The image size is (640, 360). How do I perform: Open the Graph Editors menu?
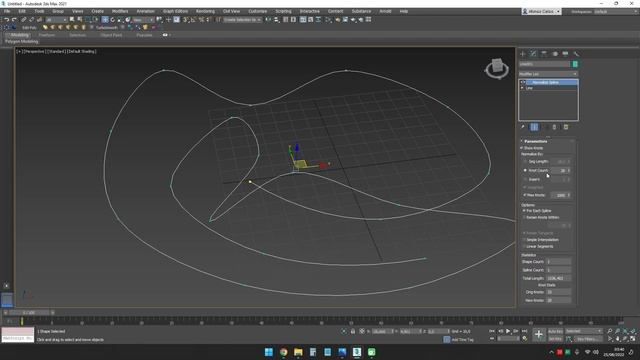(175, 11)
